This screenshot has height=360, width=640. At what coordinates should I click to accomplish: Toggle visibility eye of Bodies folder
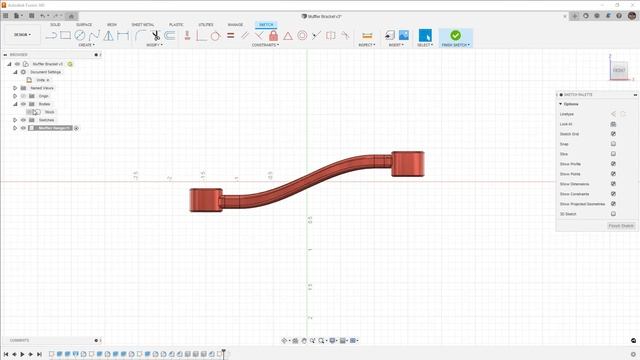(23, 104)
